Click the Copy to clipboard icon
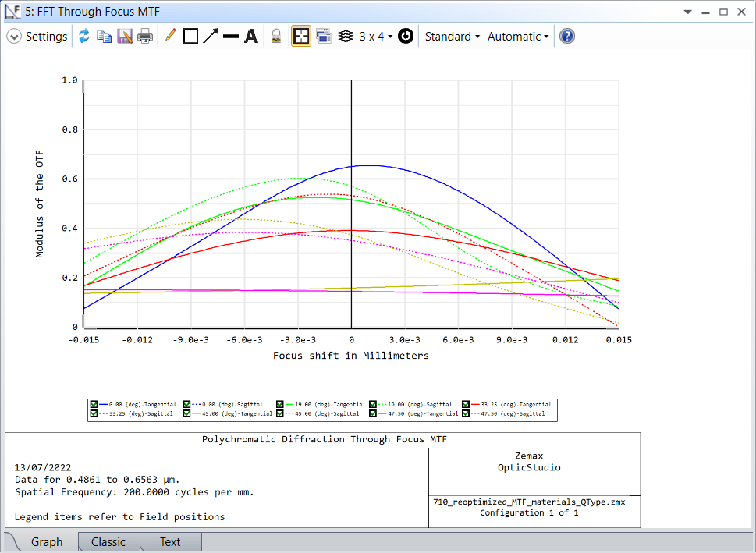Viewport: 756px width, 553px height. 104,37
